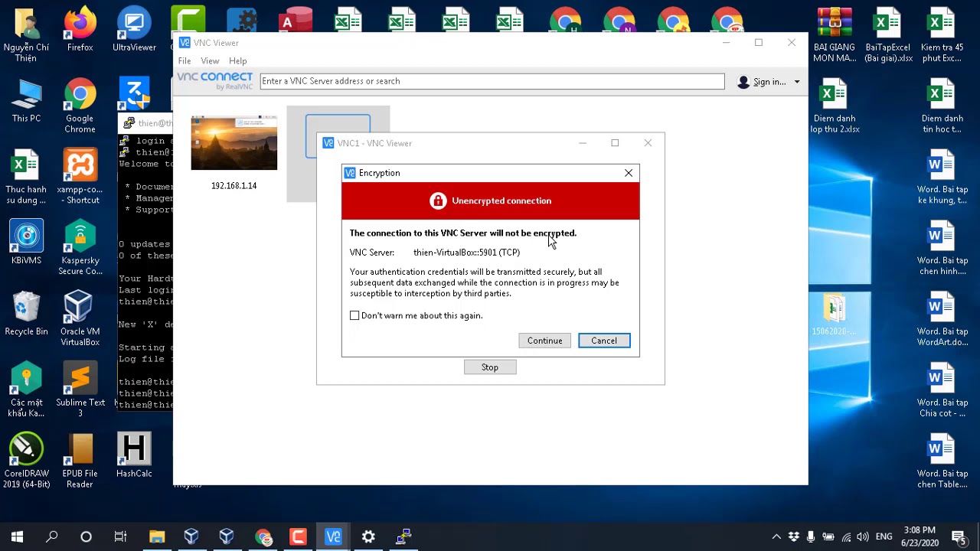Open EPUB File Reader shortcut
This screenshot has height=551, width=980.
tap(80, 461)
